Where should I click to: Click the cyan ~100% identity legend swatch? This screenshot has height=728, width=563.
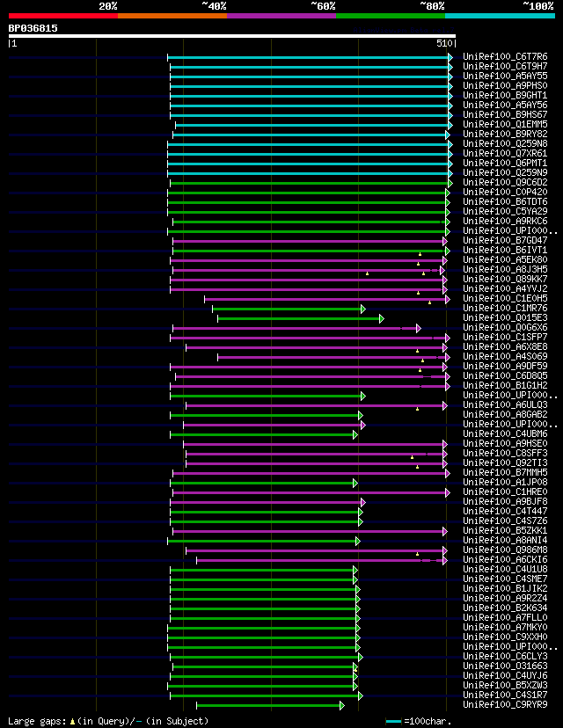click(501, 16)
